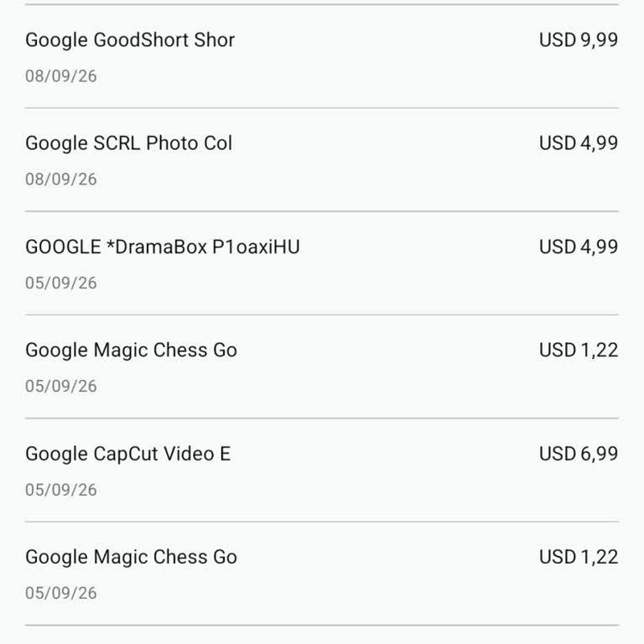Screen dimensions: 644x644
Task: Click the 08/09/26 date under SCRL Photo
Action: pos(60,179)
